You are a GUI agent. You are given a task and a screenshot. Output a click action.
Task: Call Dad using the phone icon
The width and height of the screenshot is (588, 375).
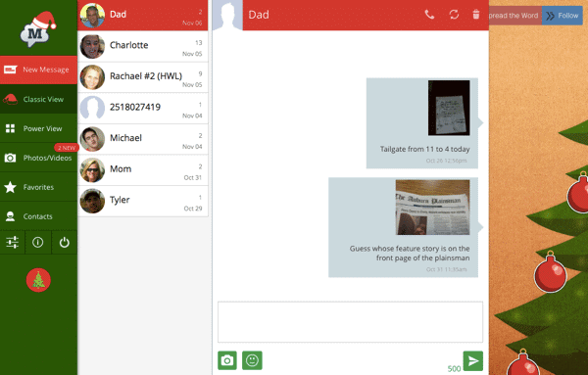[429, 15]
